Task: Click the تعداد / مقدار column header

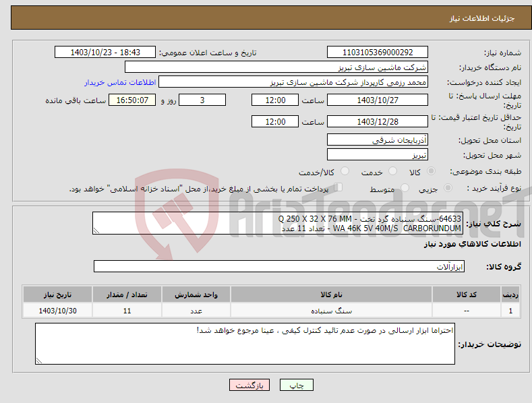Action: point(127,294)
